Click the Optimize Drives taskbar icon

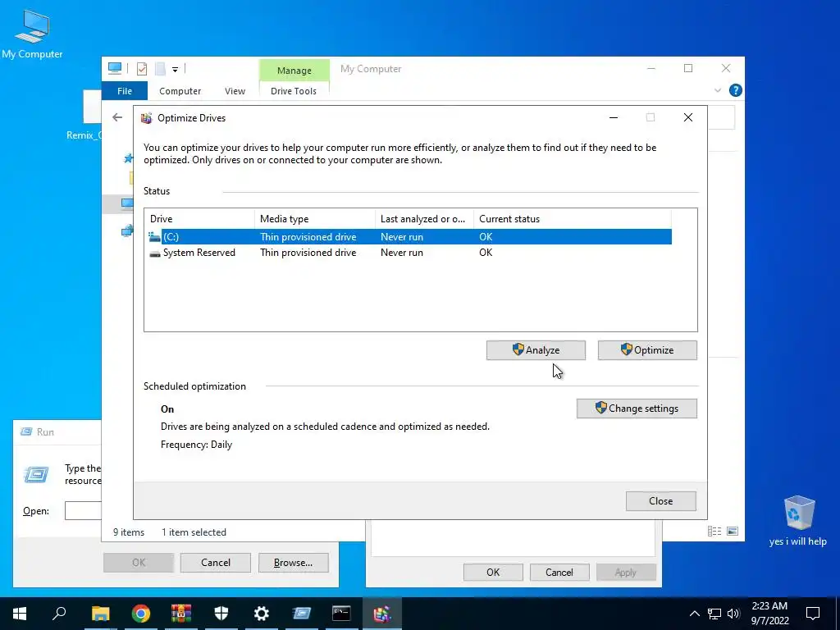tap(382, 614)
